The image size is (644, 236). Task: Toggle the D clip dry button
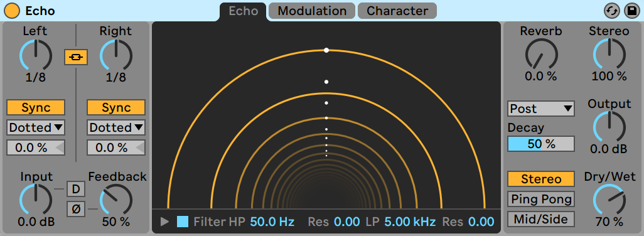pyautogui.click(x=75, y=189)
